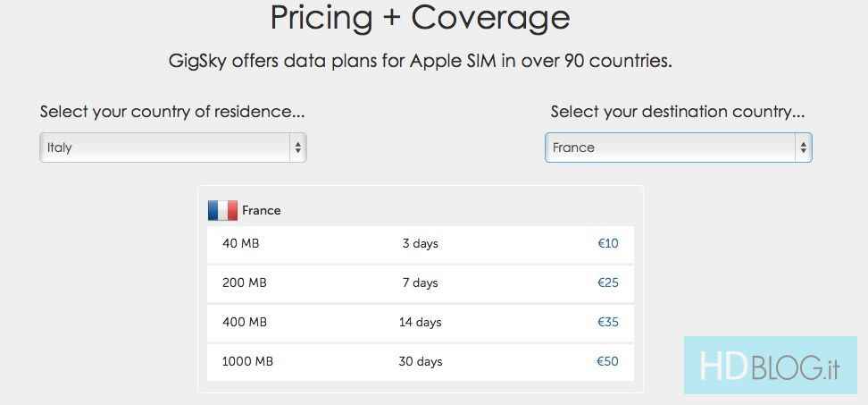Click the 30 days duration text
This screenshot has width=868, height=405.
point(420,361)
